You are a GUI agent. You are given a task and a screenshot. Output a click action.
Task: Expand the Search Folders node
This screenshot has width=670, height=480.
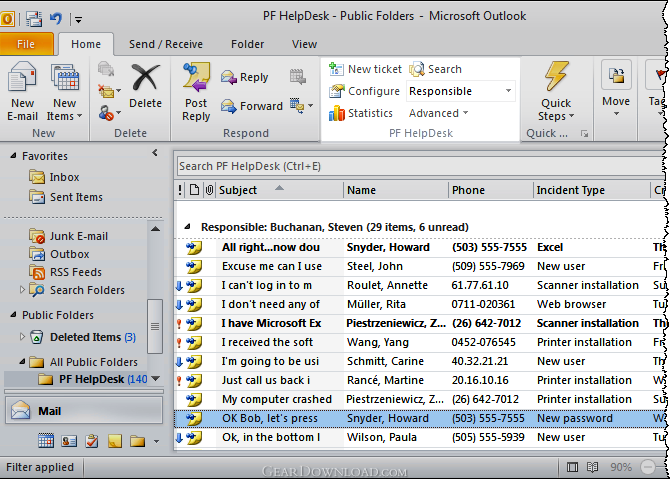pyautogui.click(x=22, y=290)
